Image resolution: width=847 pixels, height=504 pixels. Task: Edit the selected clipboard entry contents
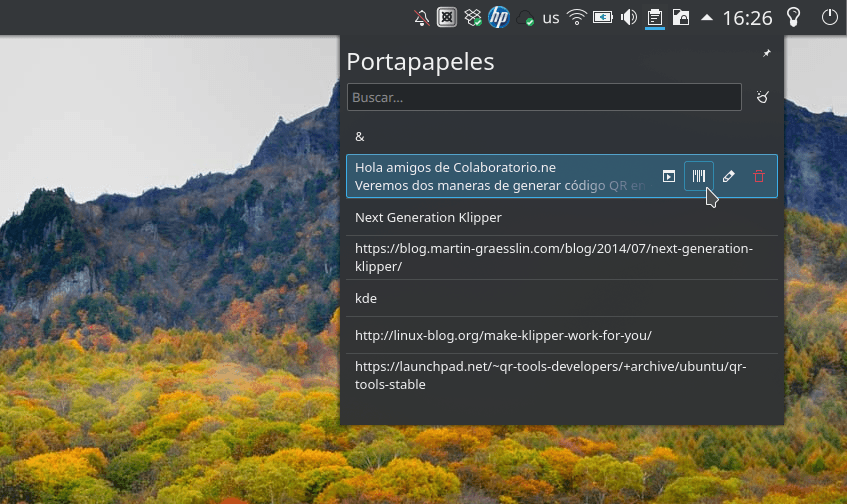[728, 176]
